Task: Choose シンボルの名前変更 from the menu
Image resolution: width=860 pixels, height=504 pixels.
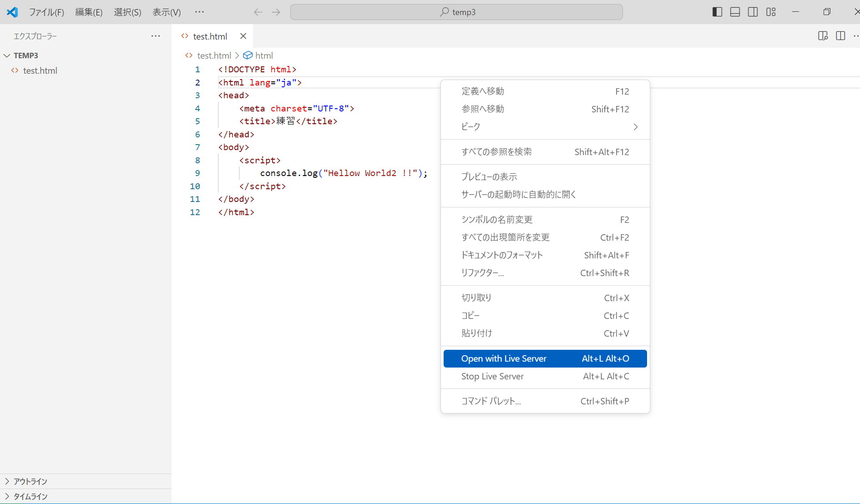Action: pyautogui.click(x=545, y=220)
